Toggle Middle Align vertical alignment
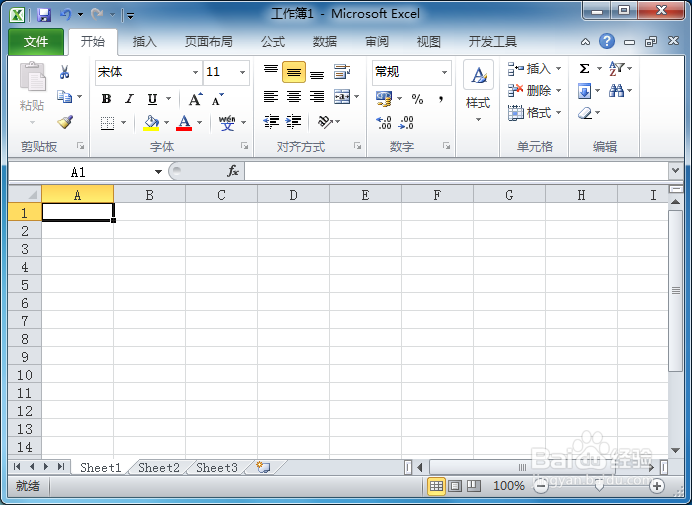Viewport: 692px width, 505px height. point(294,72)
